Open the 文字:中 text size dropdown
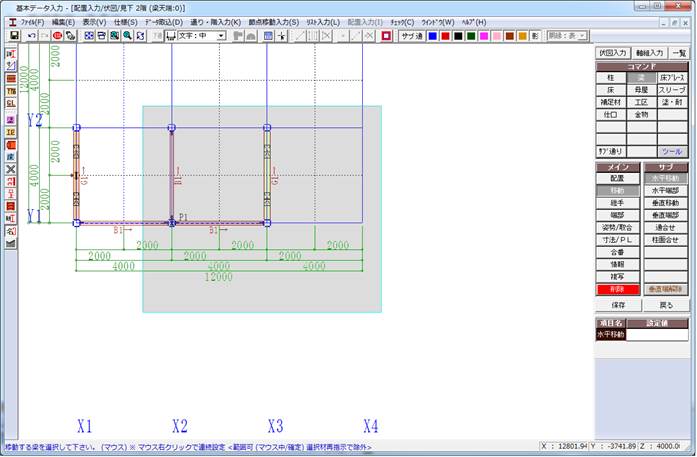Viewport: 697px width, 457px height. pyautogui.click(x=221, y=36)
